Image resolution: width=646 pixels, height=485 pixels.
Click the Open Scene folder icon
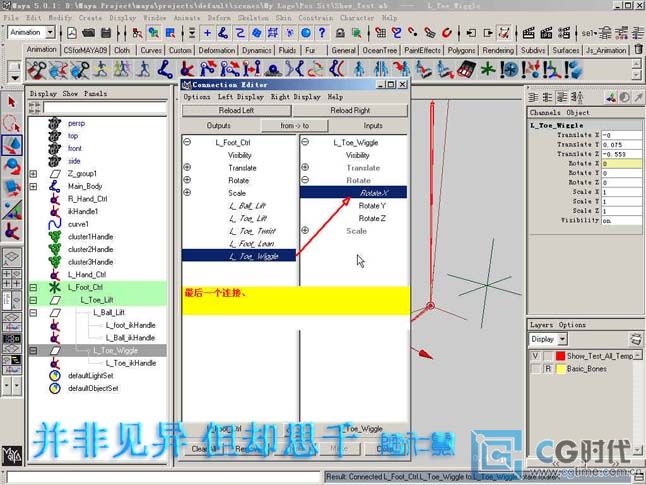coord(89,33)
